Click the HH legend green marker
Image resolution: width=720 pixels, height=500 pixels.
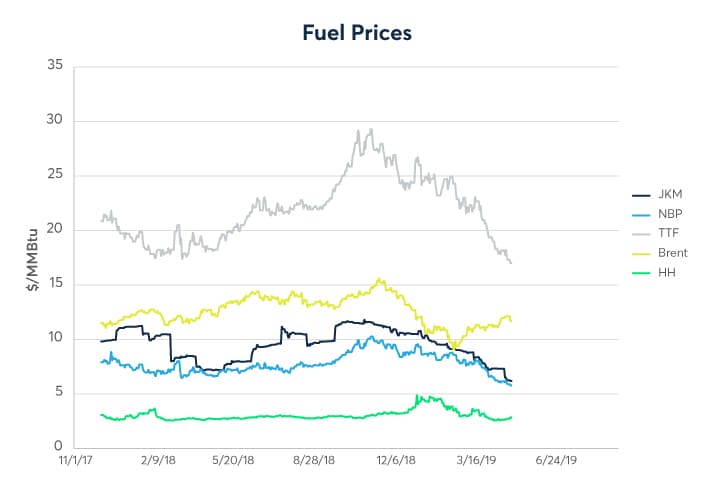pyautogui.click(x=642, y=271)
